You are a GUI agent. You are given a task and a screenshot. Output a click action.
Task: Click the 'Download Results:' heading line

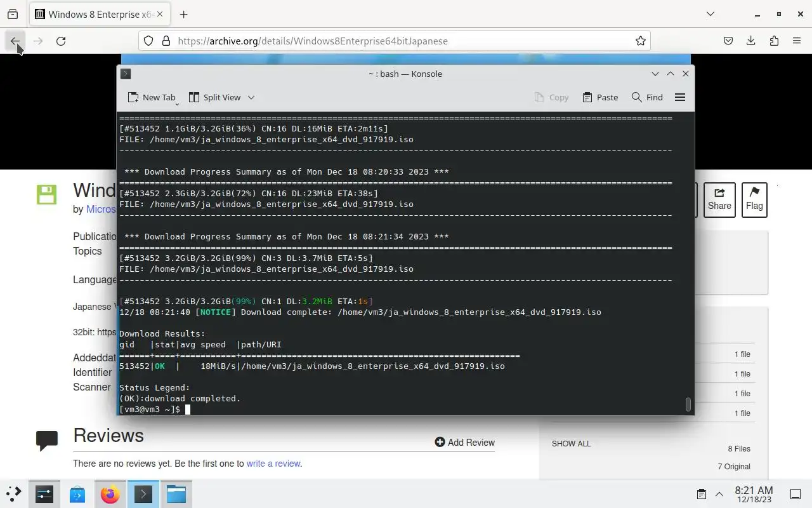(x=162, y=334)
